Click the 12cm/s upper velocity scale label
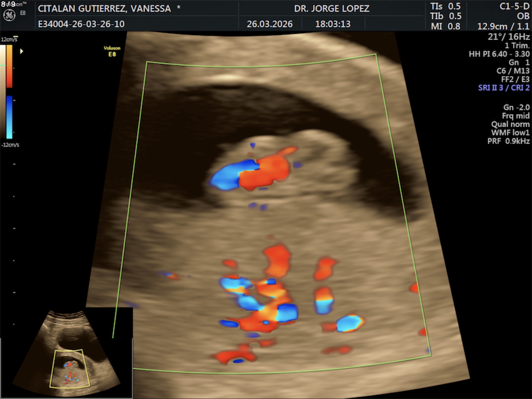 pos(9,40)
